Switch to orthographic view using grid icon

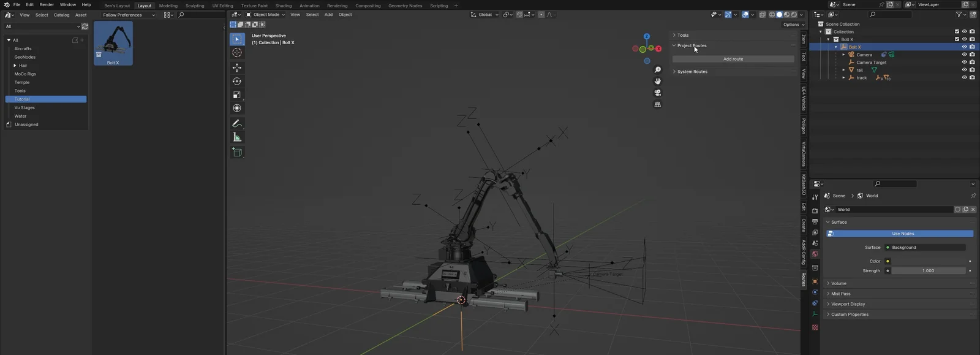pos(658,104)
